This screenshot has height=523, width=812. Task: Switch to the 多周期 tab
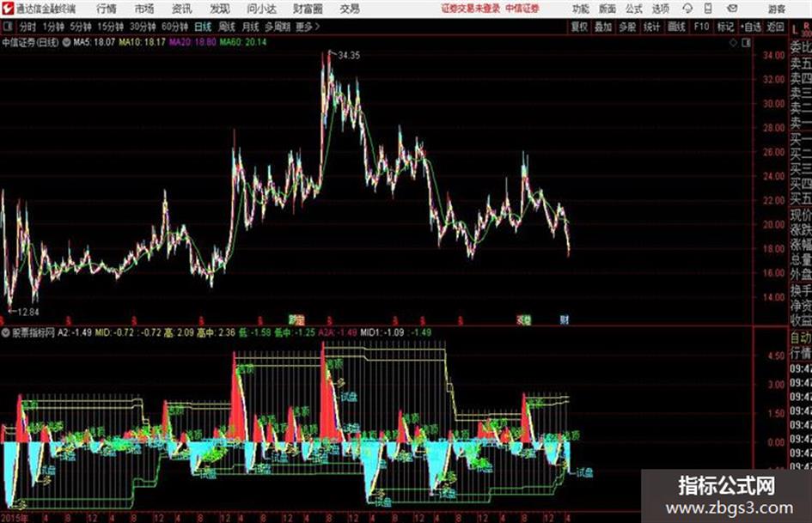277,27
